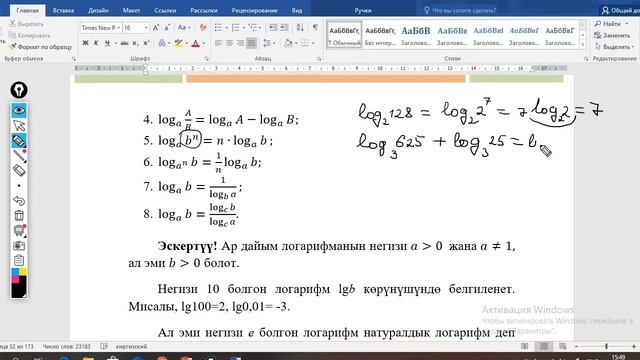Take a screenshot with the camera icon
This screenshot has width=640, height=360.
pyautogui.click(x=19, y=245)
